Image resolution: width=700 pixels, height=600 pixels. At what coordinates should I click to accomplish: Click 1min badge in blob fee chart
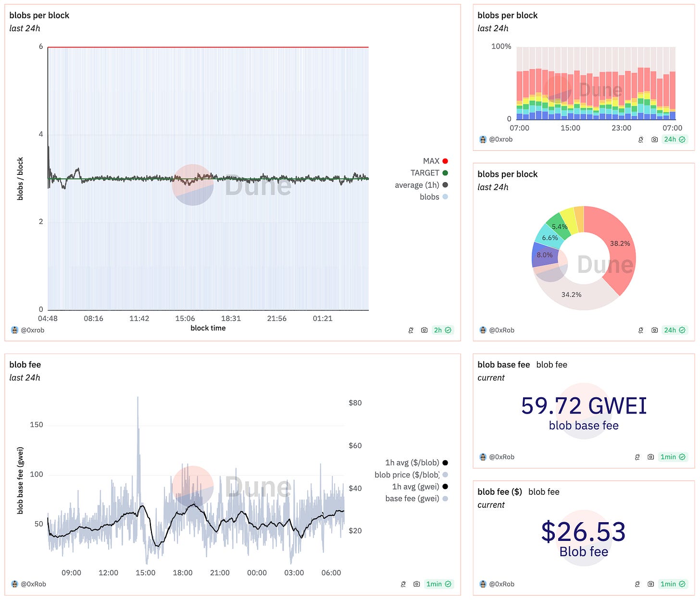click(438, 584)
